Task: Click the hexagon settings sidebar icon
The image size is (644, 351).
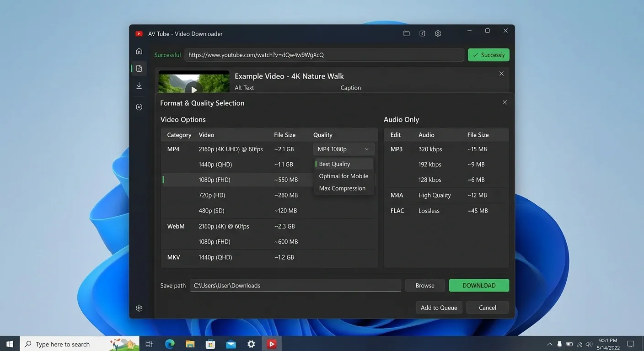Action: [x=139, y=107]
